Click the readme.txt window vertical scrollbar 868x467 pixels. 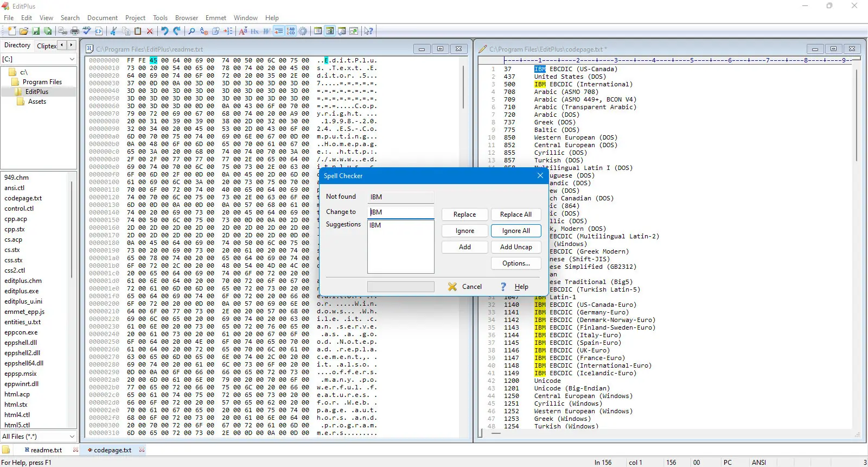(x=463, y=87)
